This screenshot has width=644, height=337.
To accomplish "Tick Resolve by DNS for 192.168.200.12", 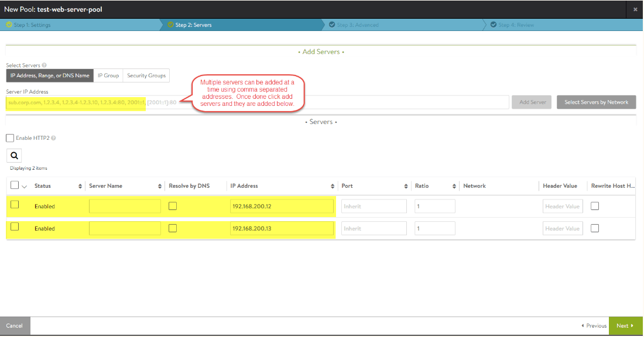I will (x=173, y=206).
